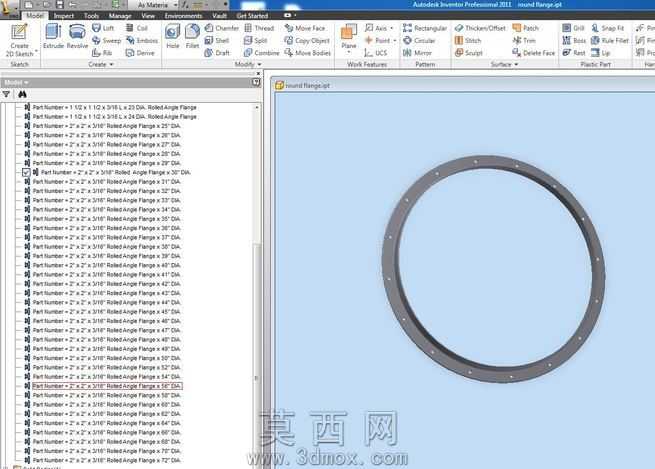Choose the Sweep tool
The height and width of the screenshot is (469, 655).
coord(106,41)
